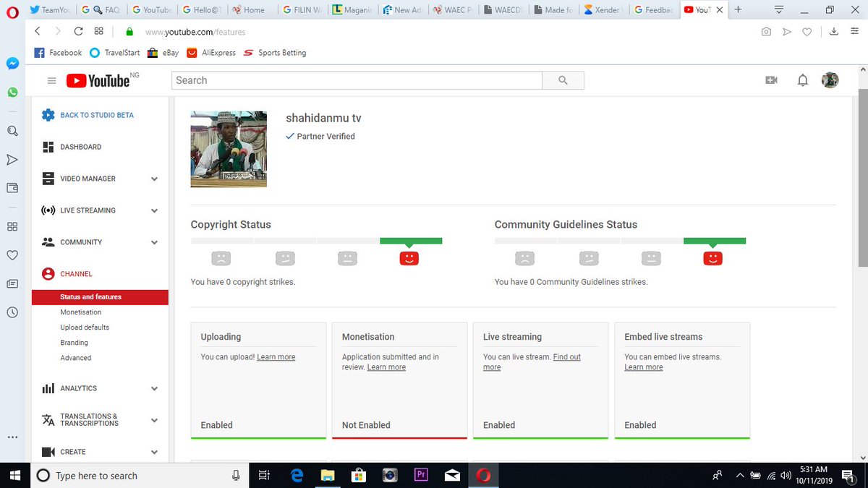Click the shahidanmu tv channel thumbnail
The width and height of the screenshot is (868, 488).
229,149
